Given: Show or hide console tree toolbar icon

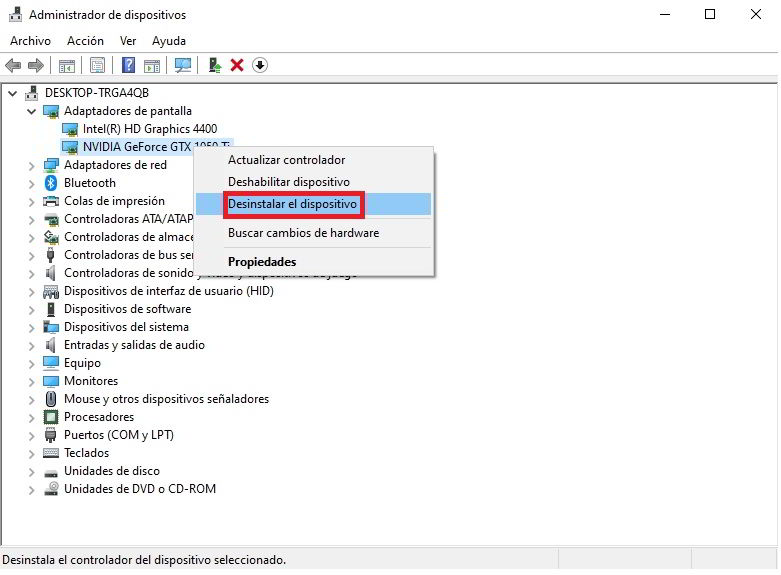Looking at the screenshot, I should [67, 65].
